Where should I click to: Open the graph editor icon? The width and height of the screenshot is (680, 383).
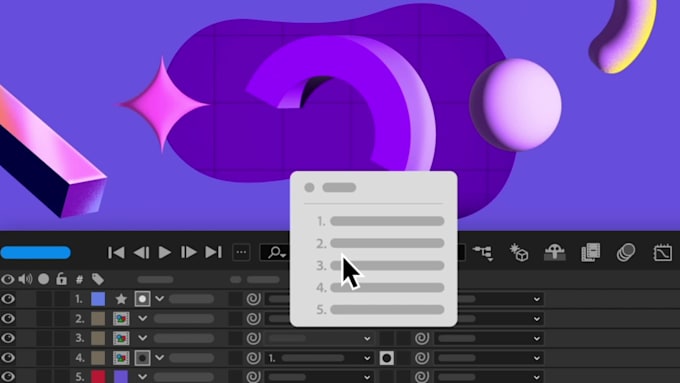click(663, 252)
